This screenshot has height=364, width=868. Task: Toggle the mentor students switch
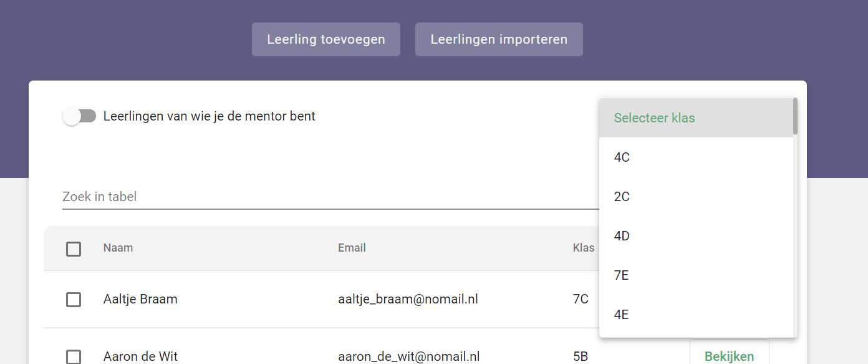79,116
